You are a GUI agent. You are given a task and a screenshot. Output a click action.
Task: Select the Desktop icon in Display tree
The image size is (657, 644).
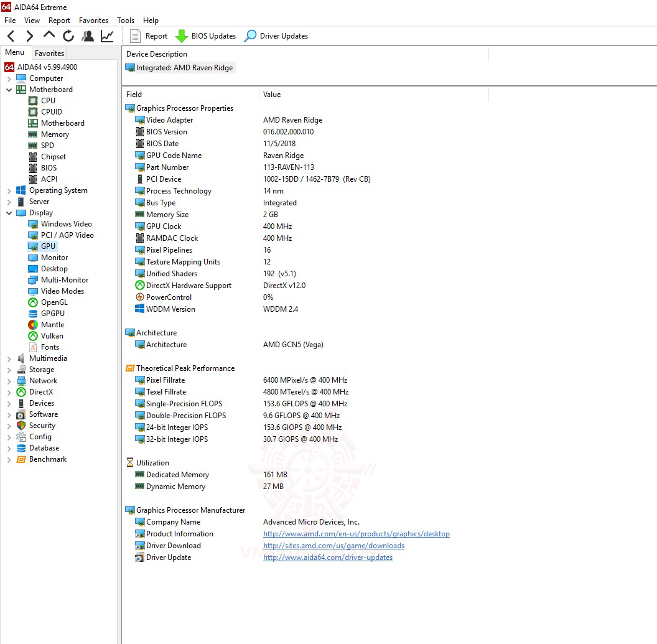(x=33, y=269)
